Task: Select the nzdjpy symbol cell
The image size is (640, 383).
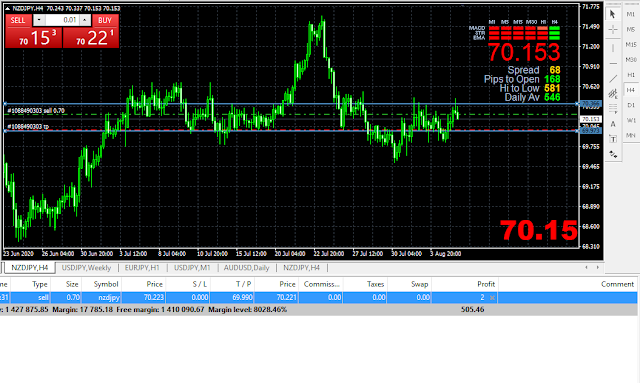Action: 102,297
